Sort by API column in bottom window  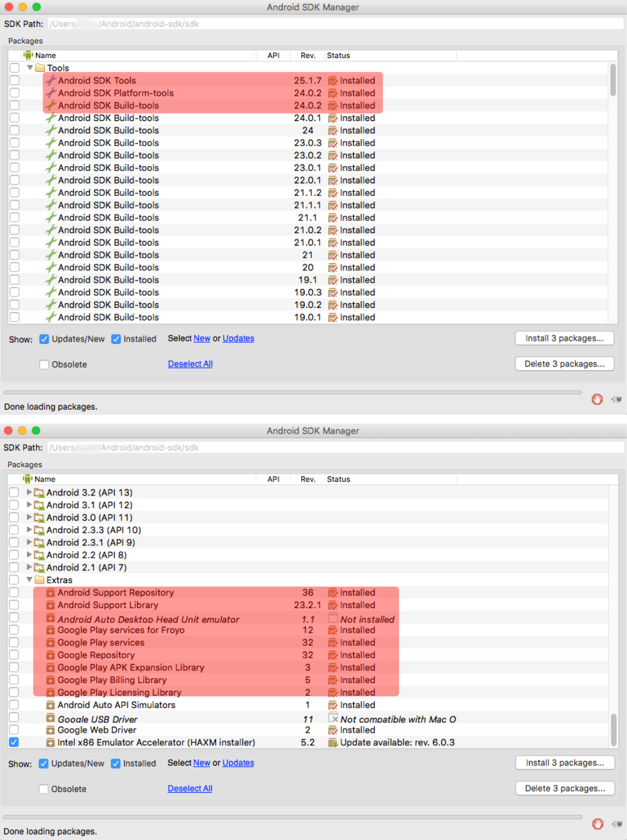274,479
